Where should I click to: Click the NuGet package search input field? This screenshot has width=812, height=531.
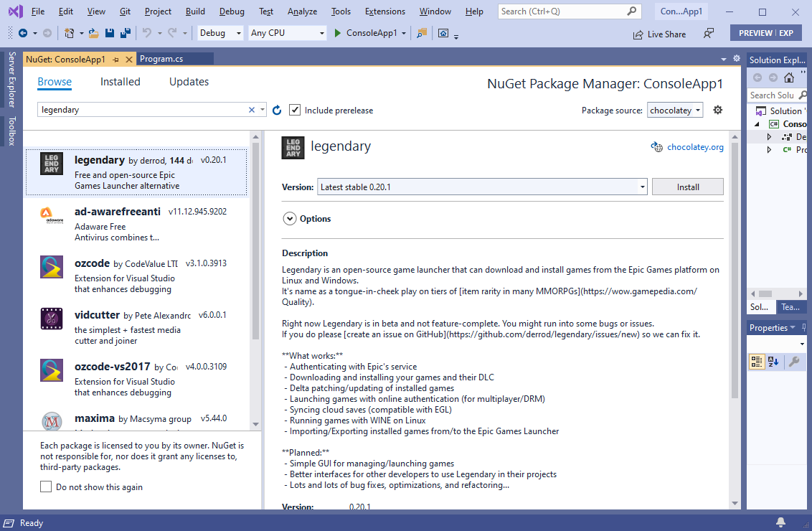click(143, 110)
